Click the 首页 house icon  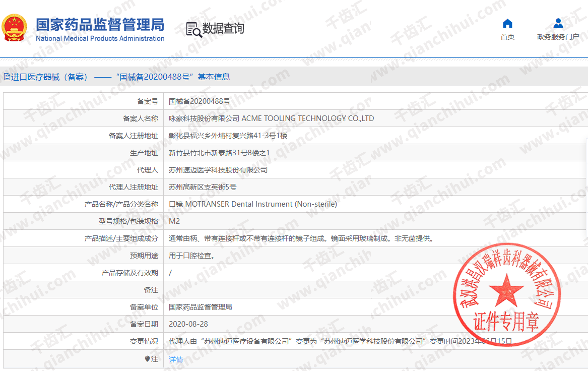pyautogui.click(x=507, y=23)
